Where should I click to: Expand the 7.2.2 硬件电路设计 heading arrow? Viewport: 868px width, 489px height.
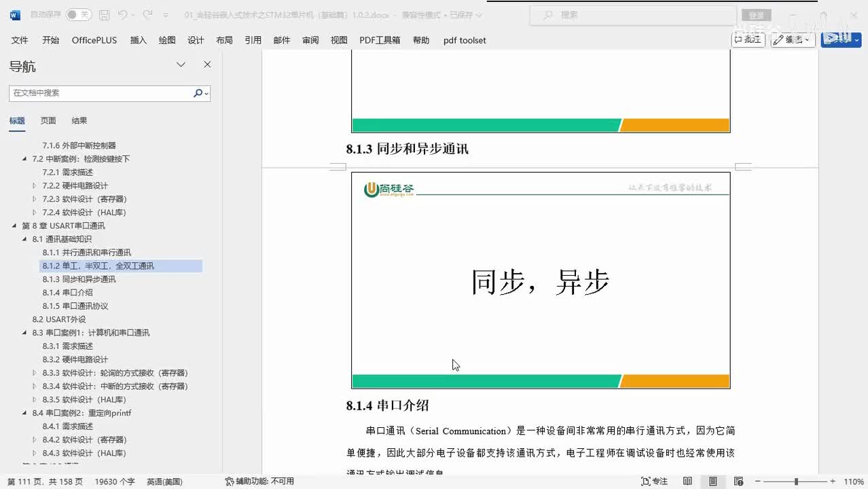pyautogui.click(x=35, y=185)
